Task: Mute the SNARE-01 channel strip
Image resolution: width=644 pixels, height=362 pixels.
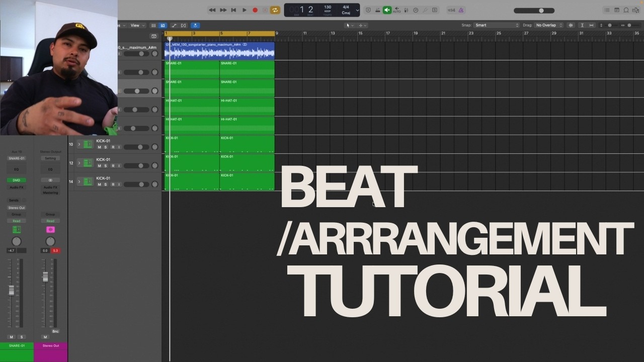Action: tap(12, 337)
